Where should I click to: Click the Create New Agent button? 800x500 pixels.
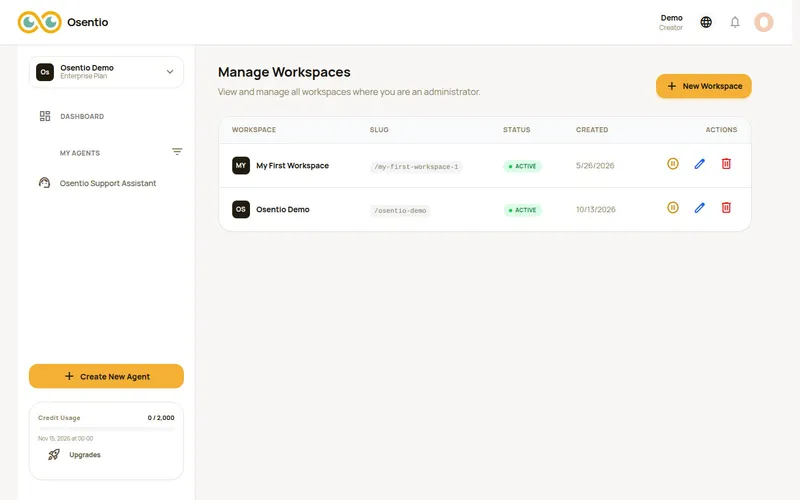click(106, 376)
